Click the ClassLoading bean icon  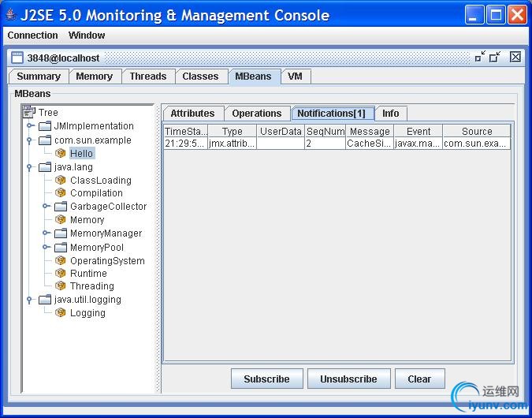tap(61, 180)
